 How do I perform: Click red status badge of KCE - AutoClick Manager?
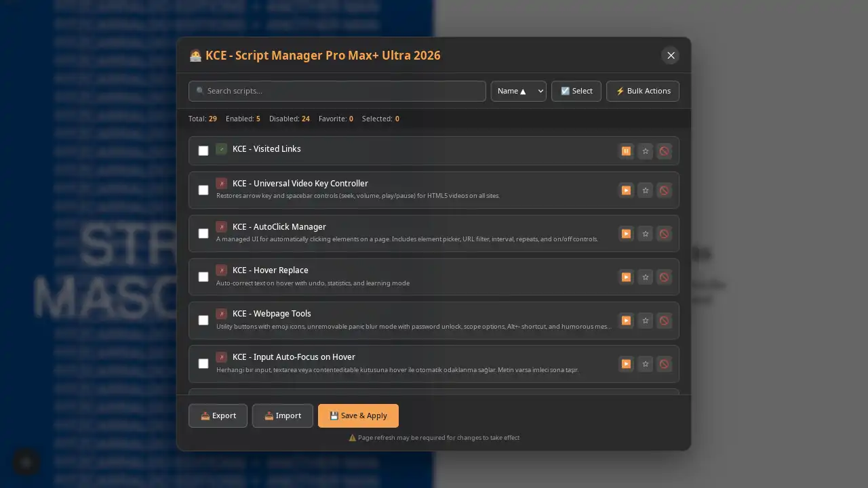221,227
